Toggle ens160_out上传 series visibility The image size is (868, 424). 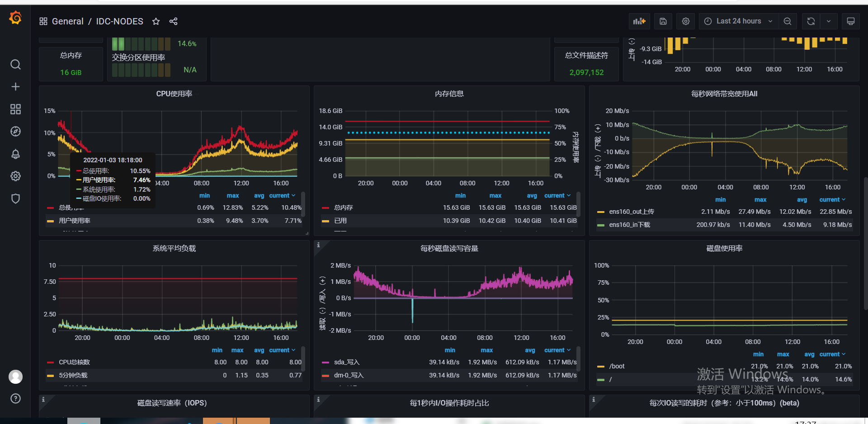[x=632, y=212]
